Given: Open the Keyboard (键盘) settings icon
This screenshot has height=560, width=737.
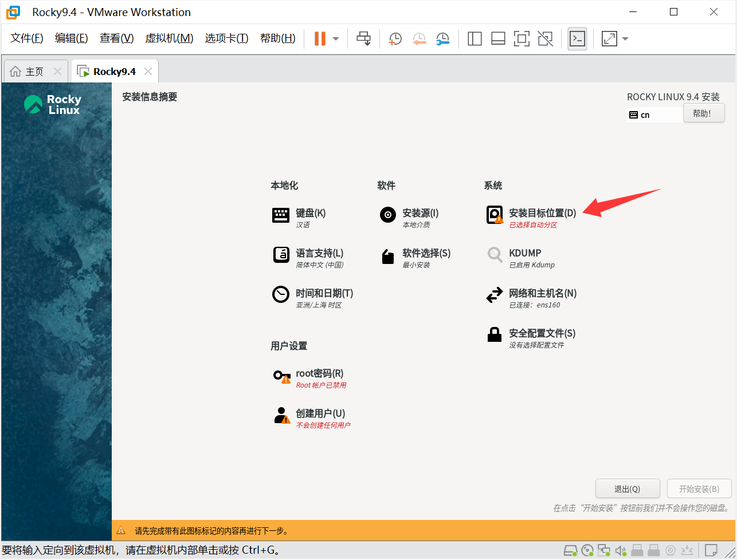Looking at the screenshot, I should [x=281, y=215].
